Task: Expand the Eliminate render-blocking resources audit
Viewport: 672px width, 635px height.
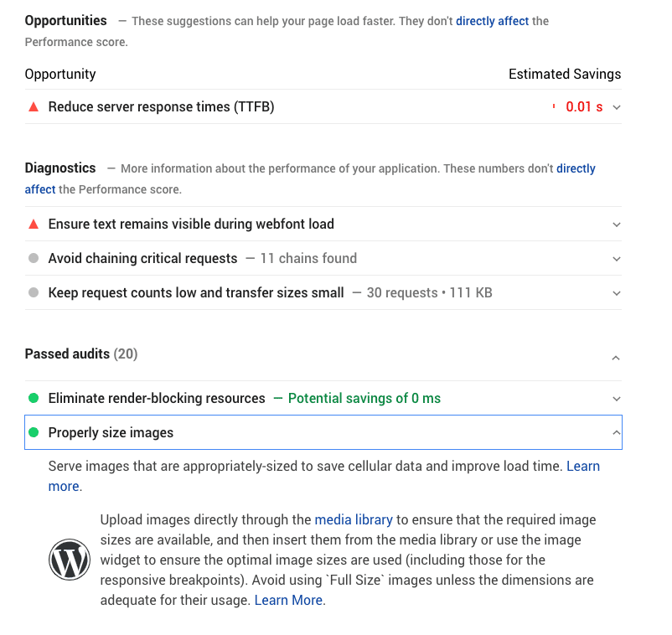Action: [617, 399]
